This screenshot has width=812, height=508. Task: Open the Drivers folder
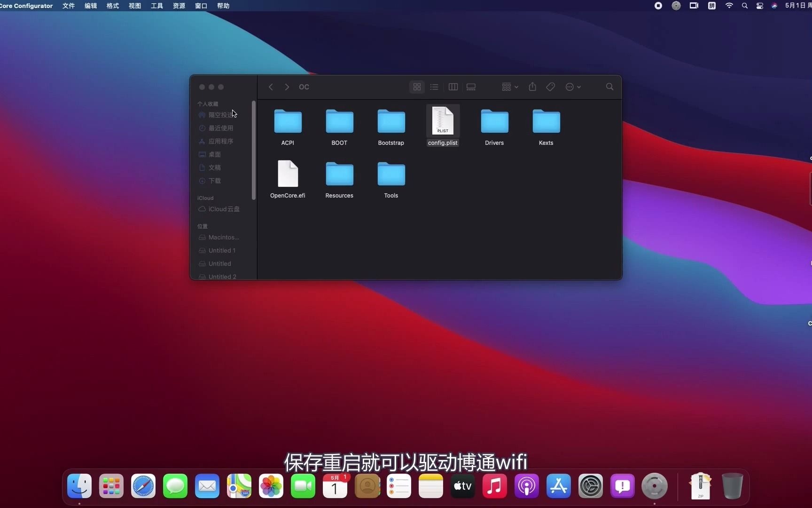[493, 121]
